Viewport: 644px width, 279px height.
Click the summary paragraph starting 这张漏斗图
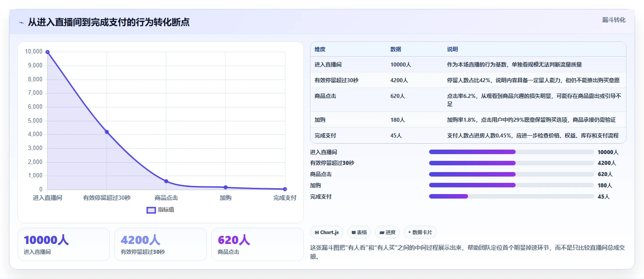[x=468, y=252]
